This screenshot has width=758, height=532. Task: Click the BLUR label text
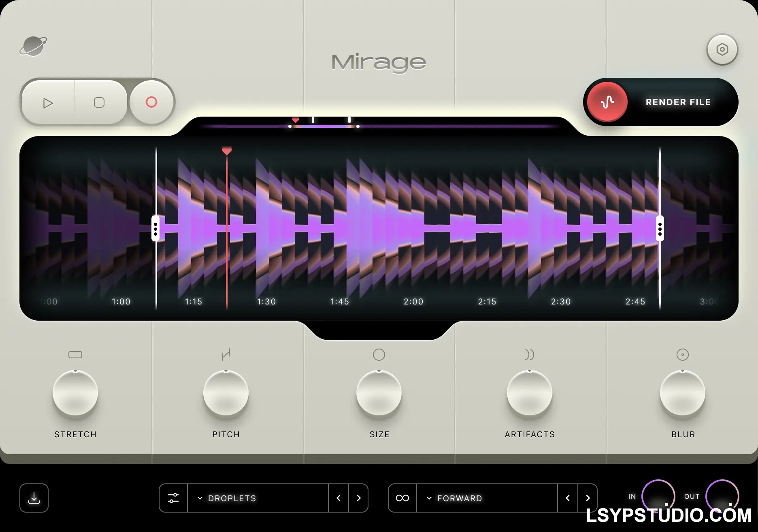pyautogui.click(x=683, y=434)
